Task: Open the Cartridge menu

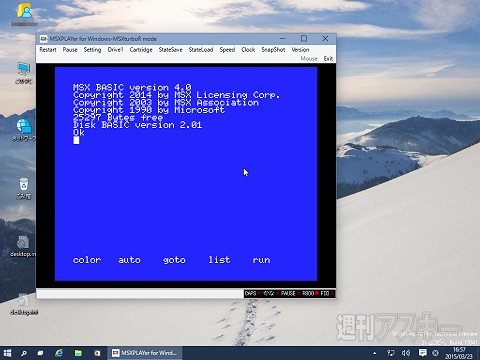Action: tap(141, 50)
